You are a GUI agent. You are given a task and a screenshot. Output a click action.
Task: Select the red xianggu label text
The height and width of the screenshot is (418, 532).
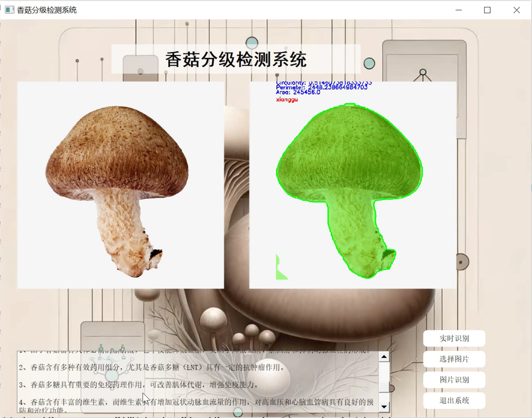click(x=287, y=100)
